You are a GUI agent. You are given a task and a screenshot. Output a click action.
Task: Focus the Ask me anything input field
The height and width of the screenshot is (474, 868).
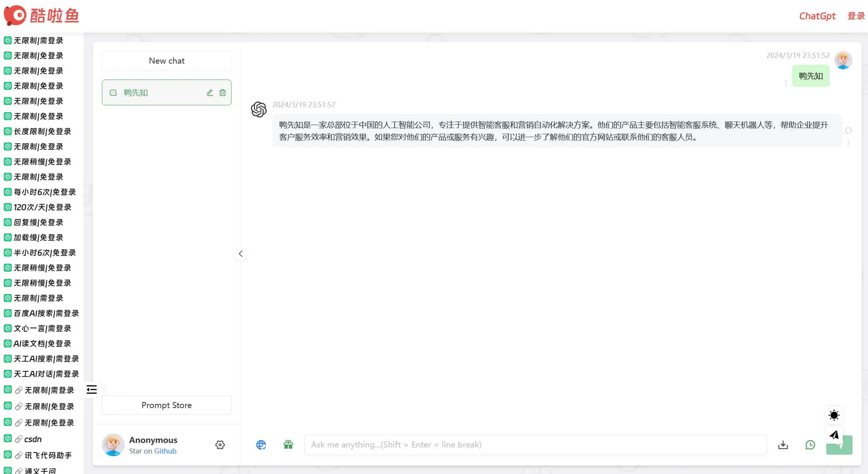tap(535, 445)
